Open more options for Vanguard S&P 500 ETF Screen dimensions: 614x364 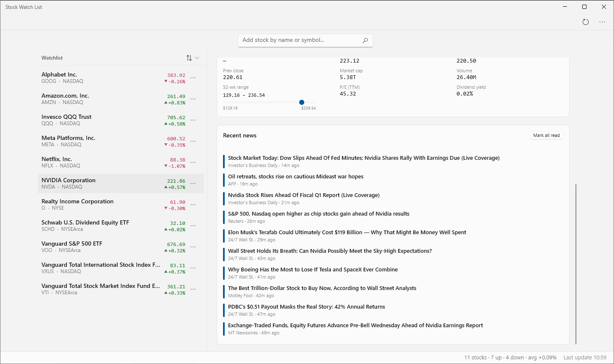pyautogui.click(x=193, y=247)
